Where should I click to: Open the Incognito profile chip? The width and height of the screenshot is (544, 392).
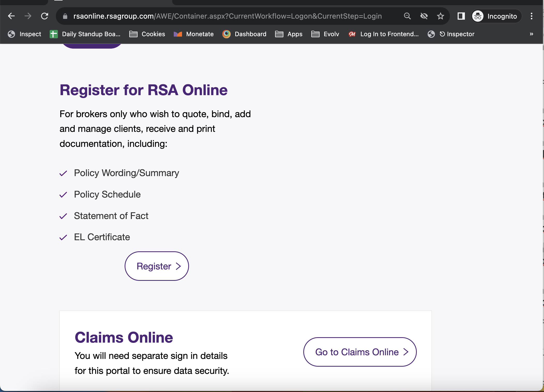coord(496,16)
